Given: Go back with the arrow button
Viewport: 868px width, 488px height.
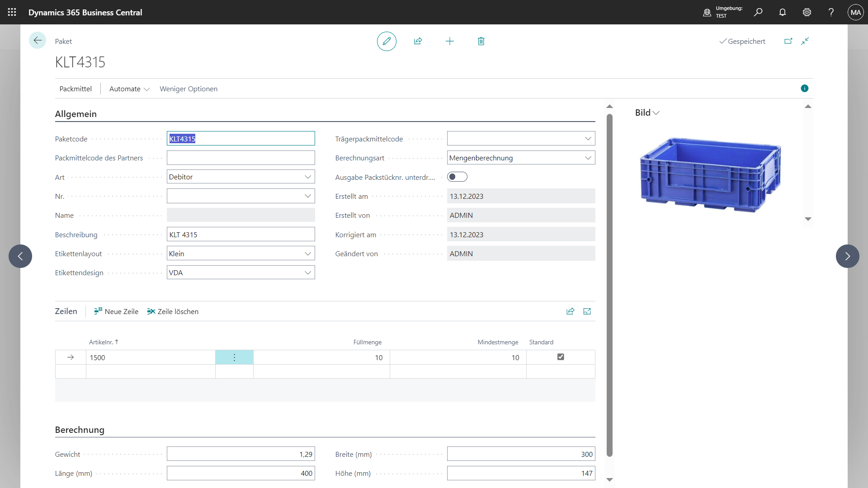Looking at the screenshot, I should (38, 40).
